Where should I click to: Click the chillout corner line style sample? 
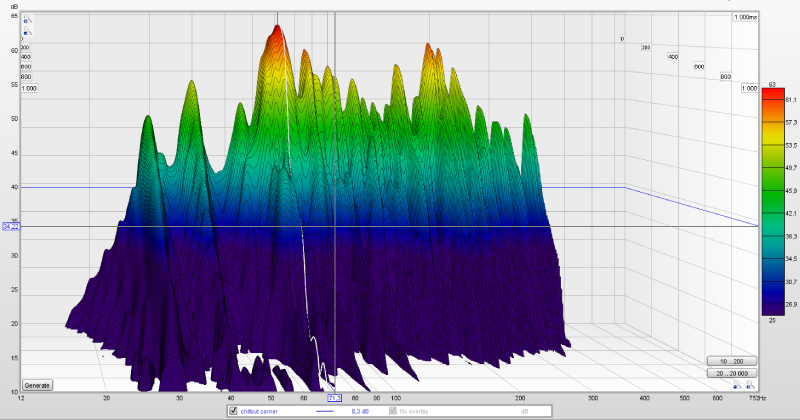click(x=325, y=411)
